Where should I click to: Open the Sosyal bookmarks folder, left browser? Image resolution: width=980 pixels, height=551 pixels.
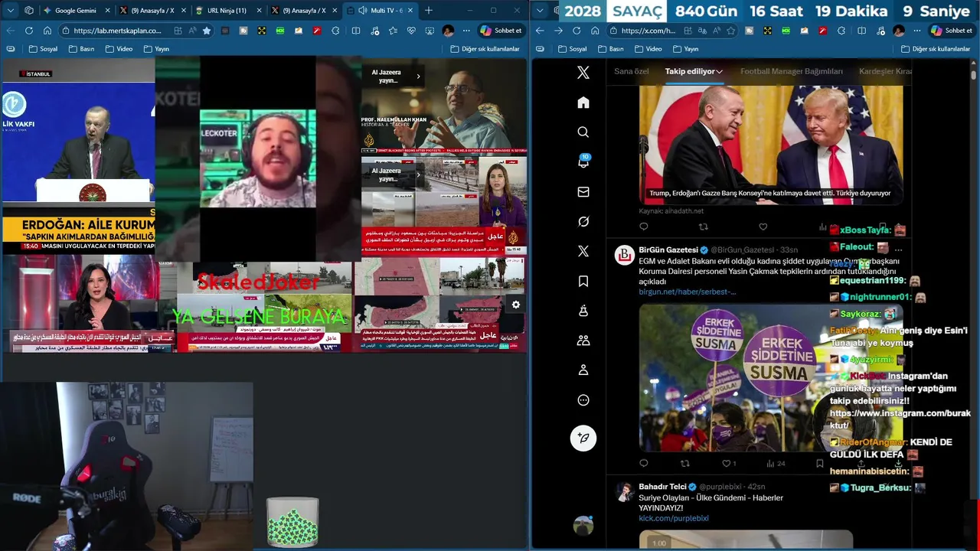coord(44,48)
